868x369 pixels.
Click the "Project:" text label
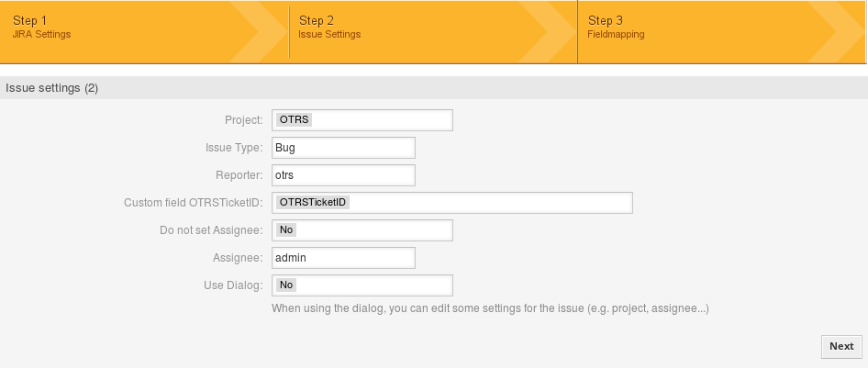tap(244, 120)
